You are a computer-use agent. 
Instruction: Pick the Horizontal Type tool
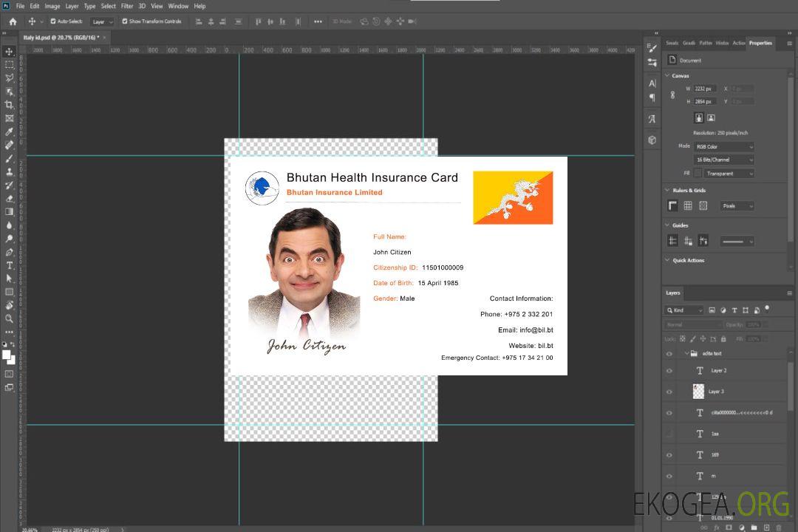point(9,265)
